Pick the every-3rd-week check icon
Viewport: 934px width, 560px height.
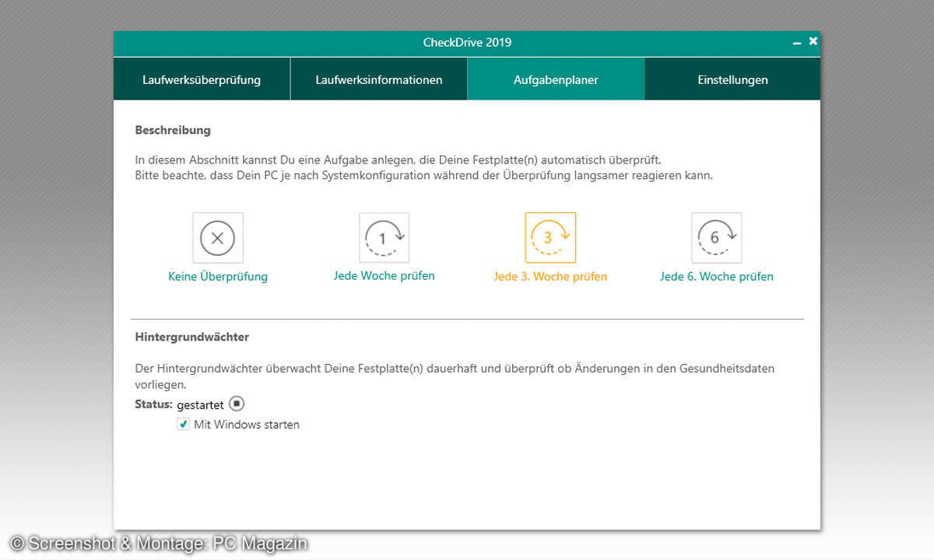(x=550, y=238)
